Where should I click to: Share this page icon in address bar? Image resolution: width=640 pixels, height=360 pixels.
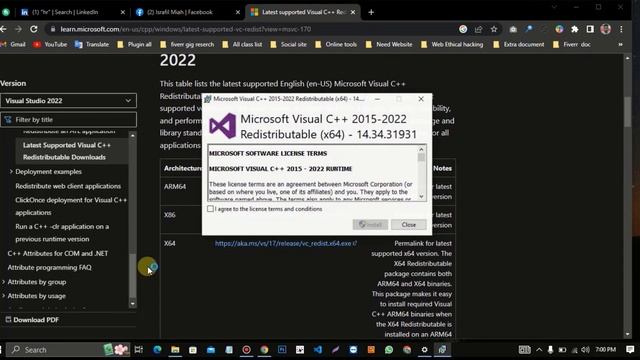tap(478, 29)
